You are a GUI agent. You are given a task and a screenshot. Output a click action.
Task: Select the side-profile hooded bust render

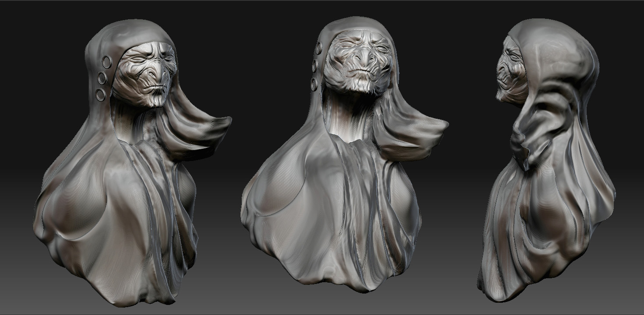click(547, 160)
